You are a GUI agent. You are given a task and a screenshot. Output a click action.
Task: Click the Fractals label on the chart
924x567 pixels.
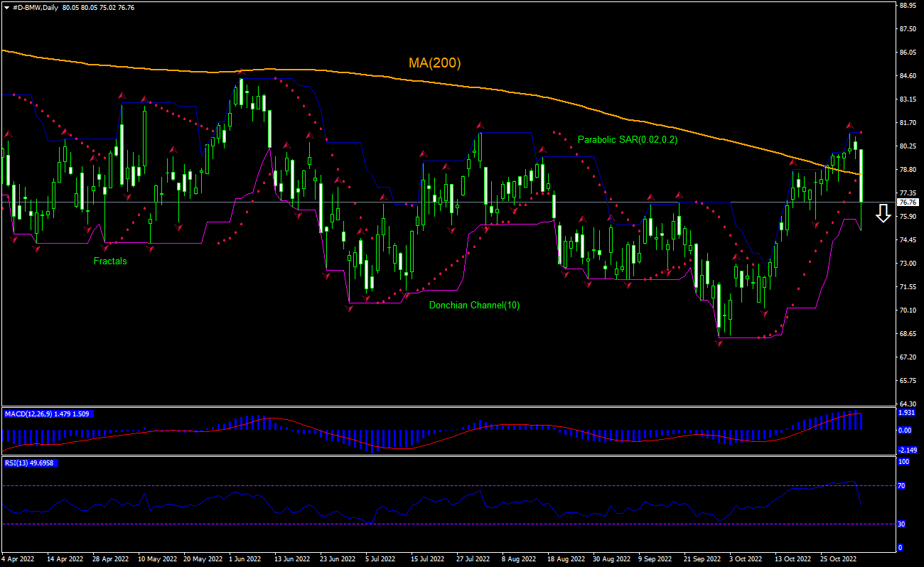(110, 261)
